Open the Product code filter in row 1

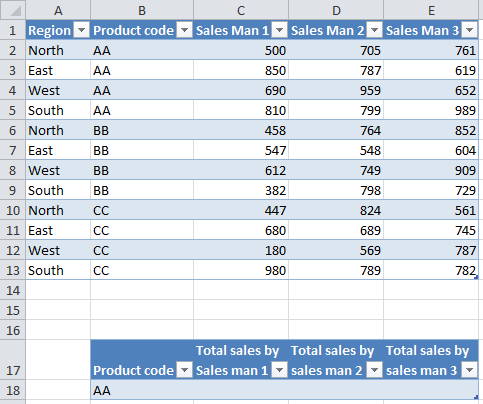pyautogui.click(x=184, y=31)
